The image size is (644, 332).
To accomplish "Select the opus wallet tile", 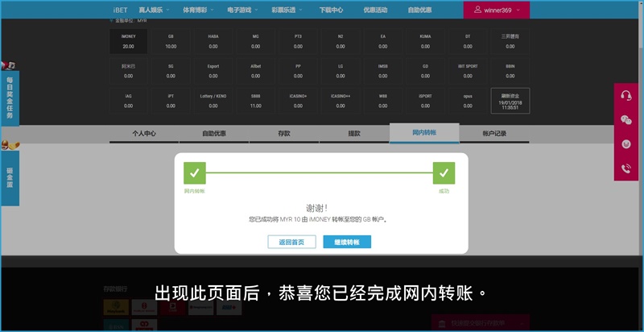I will (x=468, y=101).
